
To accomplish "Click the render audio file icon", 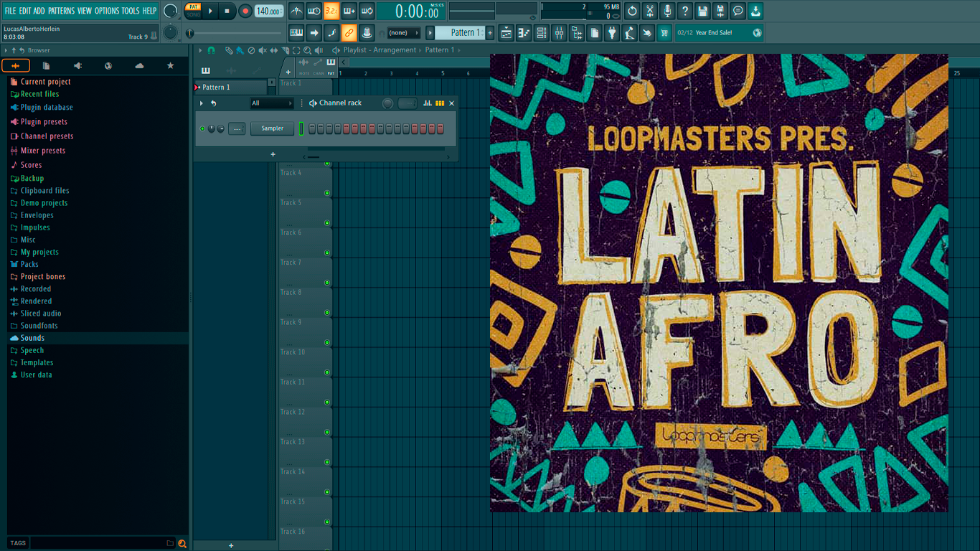I will [x=720, y=11].
